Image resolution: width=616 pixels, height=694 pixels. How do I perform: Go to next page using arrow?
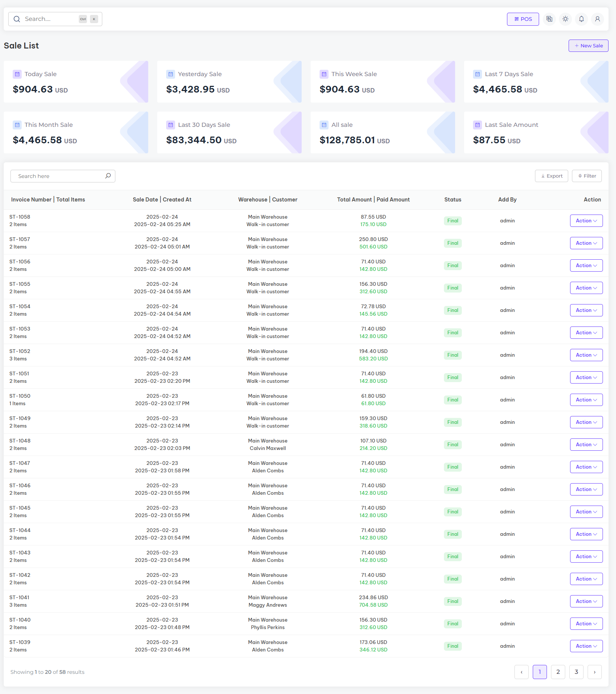[x=594, y=672]
